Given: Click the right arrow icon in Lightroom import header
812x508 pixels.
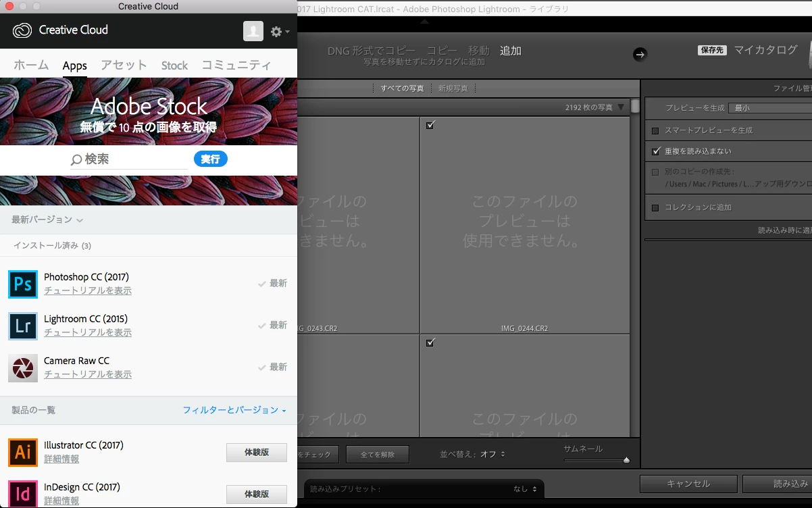Looking at the screenshot, I should pos(640,54).
